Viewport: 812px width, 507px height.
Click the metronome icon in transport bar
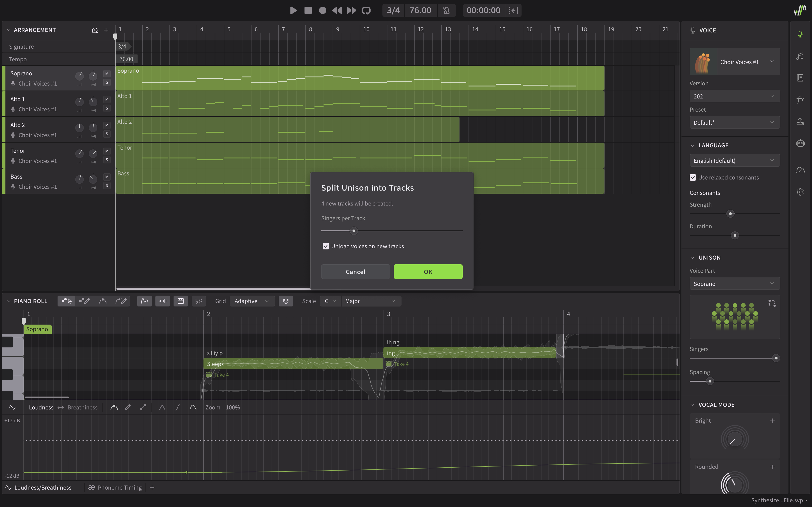(x=446, y=10)
